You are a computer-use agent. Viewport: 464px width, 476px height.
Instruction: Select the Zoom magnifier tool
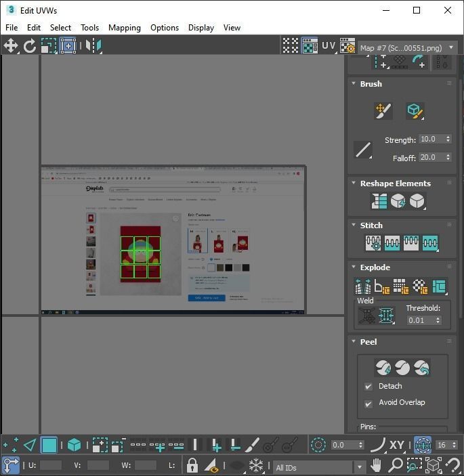pos(395,465)
